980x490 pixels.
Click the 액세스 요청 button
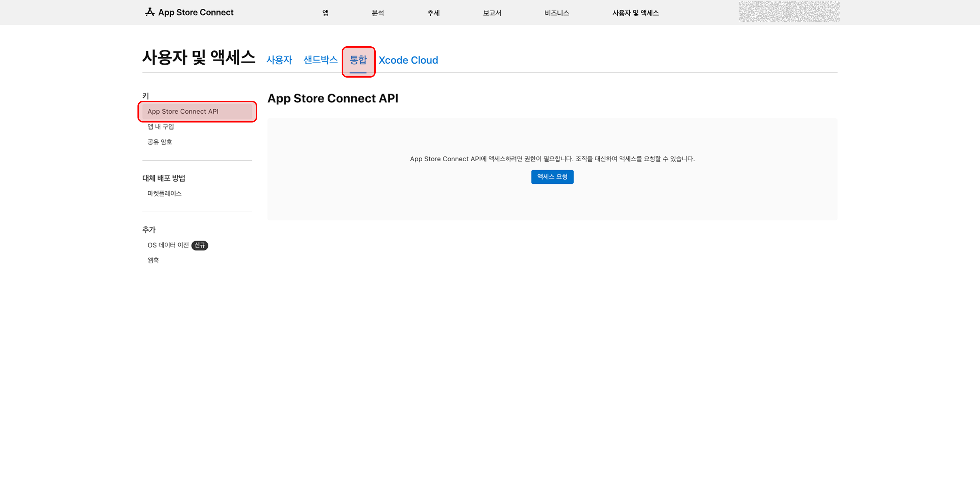(552, 177)
